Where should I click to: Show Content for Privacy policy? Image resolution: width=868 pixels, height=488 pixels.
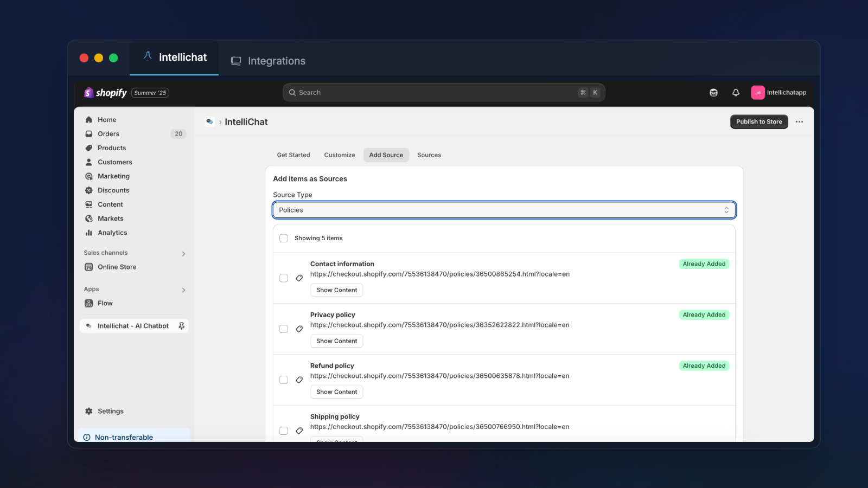coord(337,341)
